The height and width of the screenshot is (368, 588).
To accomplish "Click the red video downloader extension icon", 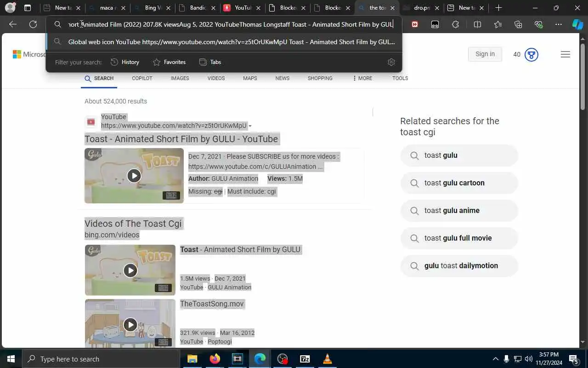I will point(415,24).
